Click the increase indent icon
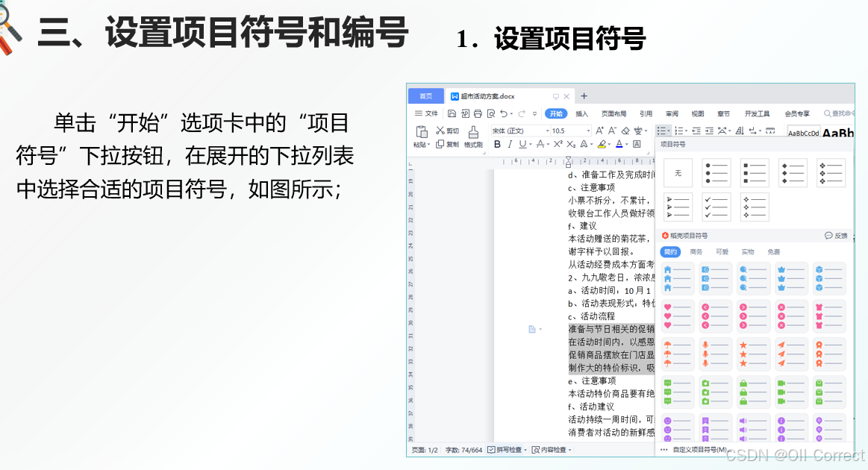 [x=709, y=131]
